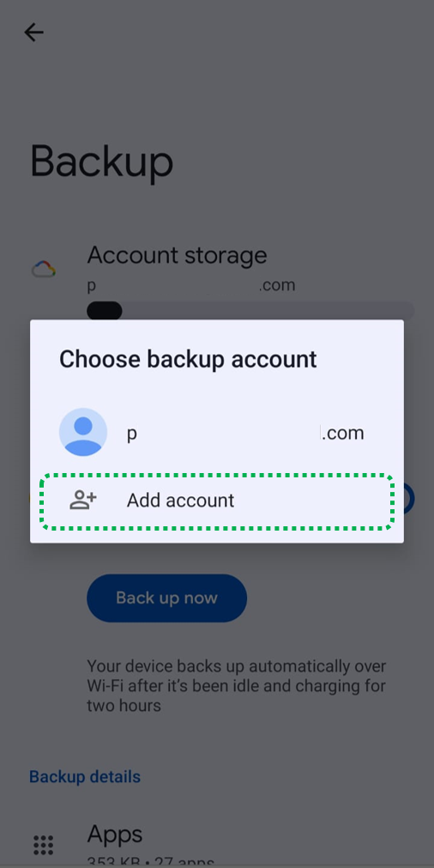Click the filled part of storage bar
This screenshot has height=868, width=434.
tap(105, 311)
